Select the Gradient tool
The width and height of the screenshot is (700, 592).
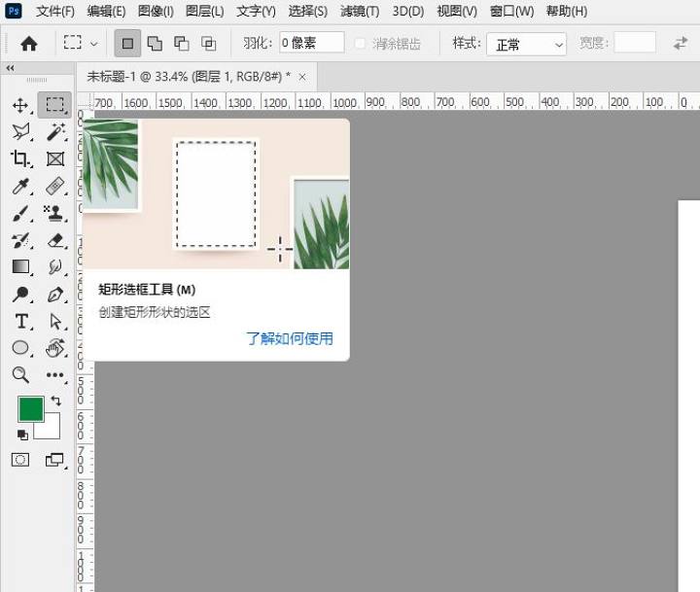[x=20, y=267]
